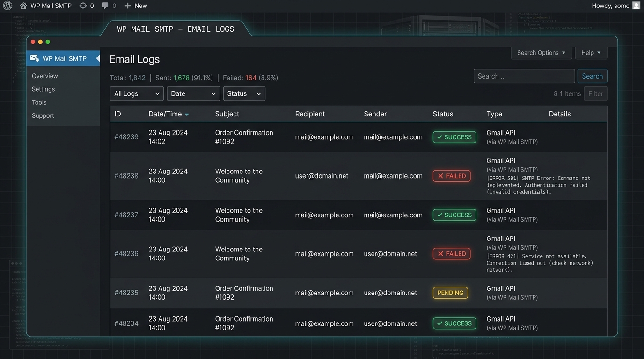This screenshot has width=644, height=359.
Task: Sort by the Date/Time column header
Action: pyautogui.click(x=165, y=114)
